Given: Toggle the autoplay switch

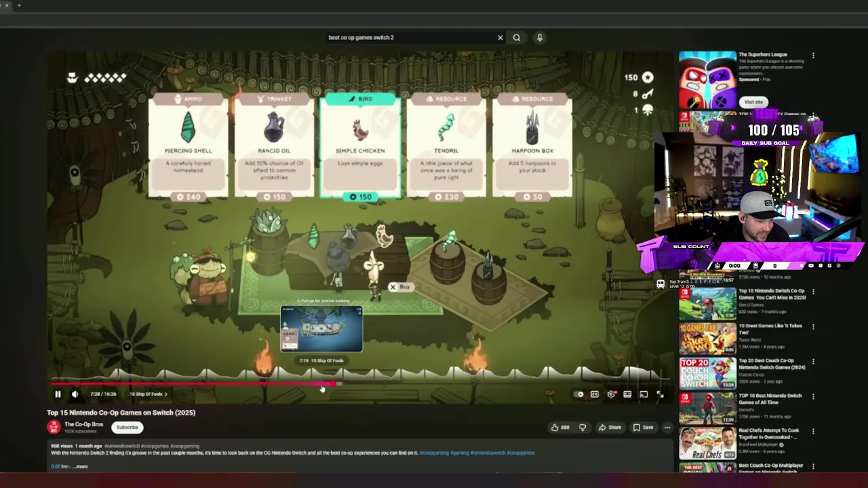Looking at the screenshot, I should coord(578,394).
